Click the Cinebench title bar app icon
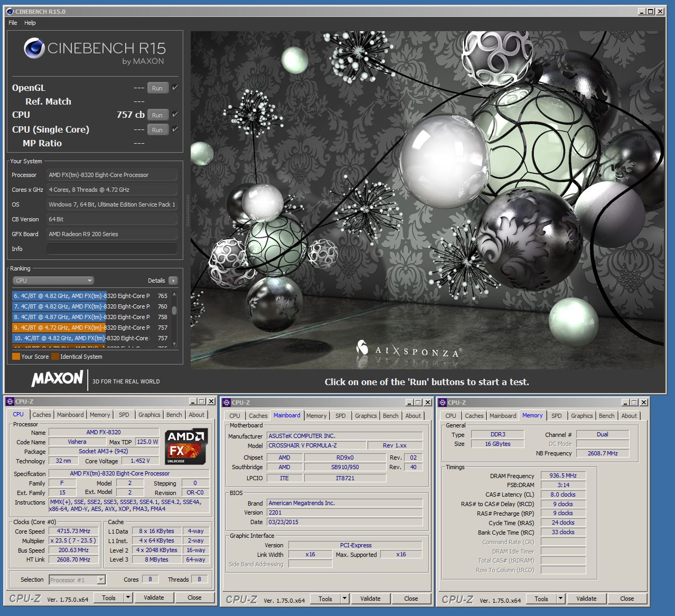Viewport: 675px width, 616px height. coord(11,11)
